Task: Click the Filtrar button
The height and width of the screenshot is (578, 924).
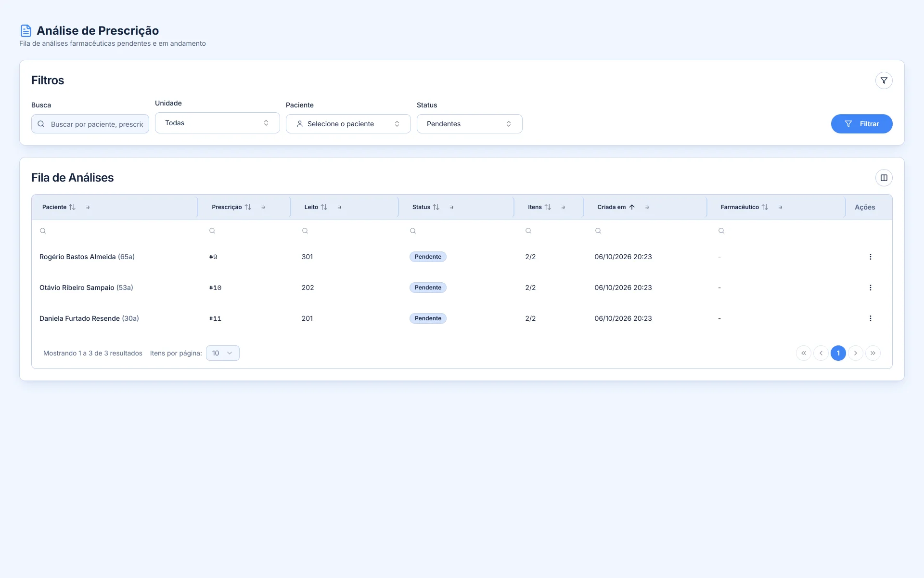Action: 861,124
